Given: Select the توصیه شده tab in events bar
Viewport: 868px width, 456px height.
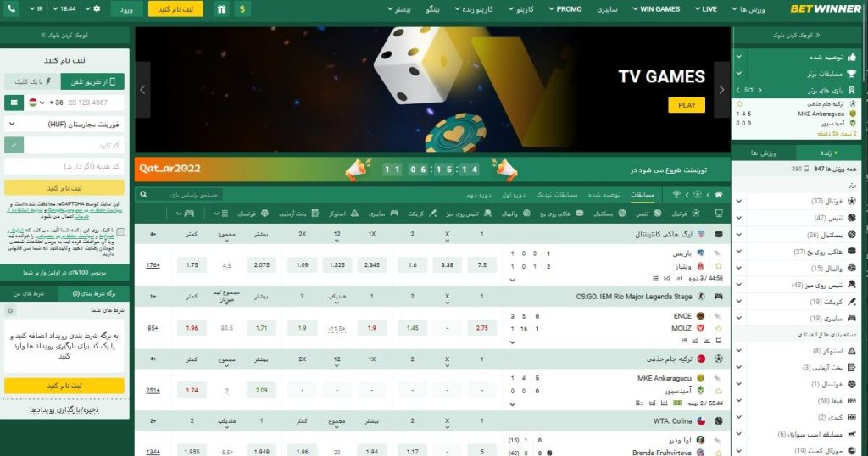Looking at the screenshot, I should tap(604, 195).
